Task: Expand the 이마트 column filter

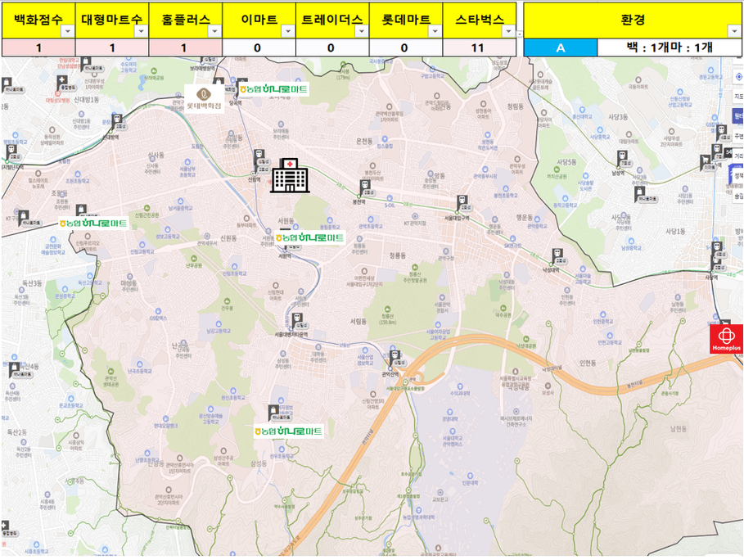Action: point(288,31)
